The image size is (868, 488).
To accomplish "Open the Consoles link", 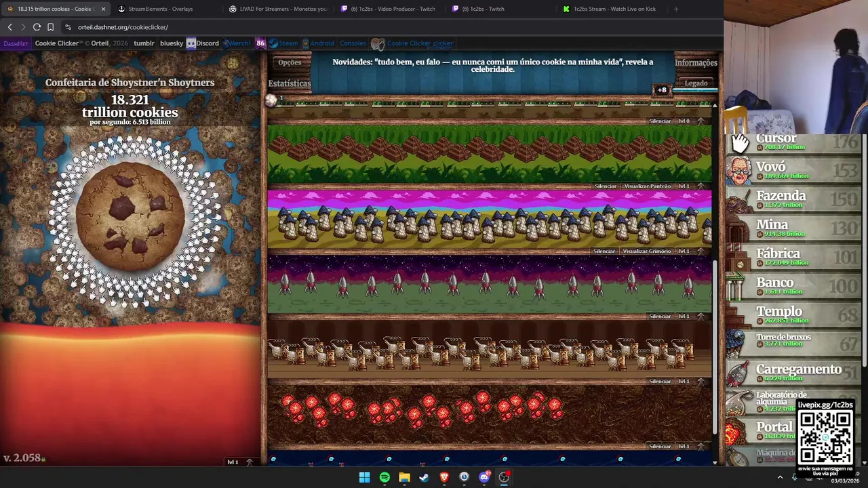I will point(353,43).
